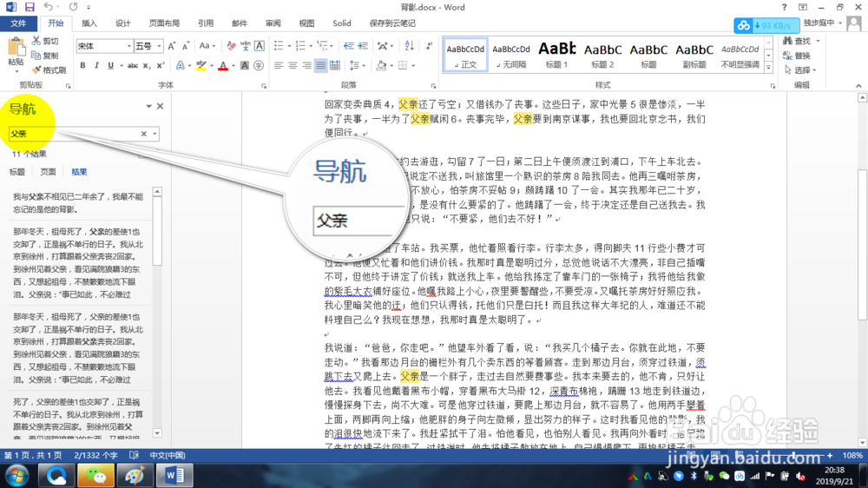Align text left
The image size is (868, 488).
[x=279, y=65]
